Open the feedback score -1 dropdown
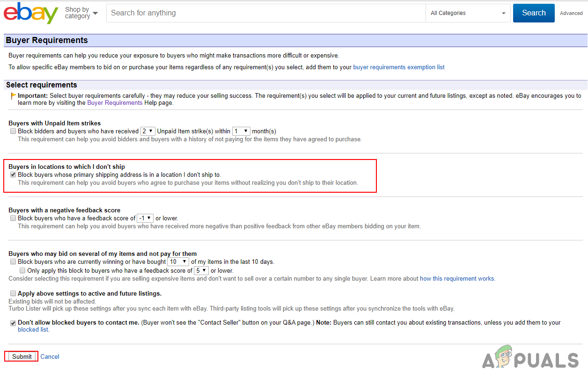 145,218
